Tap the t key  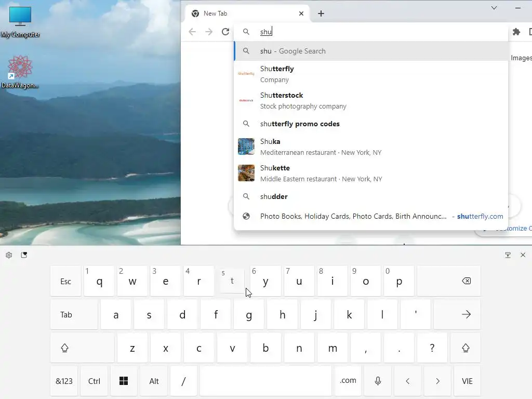coord(232,281)
